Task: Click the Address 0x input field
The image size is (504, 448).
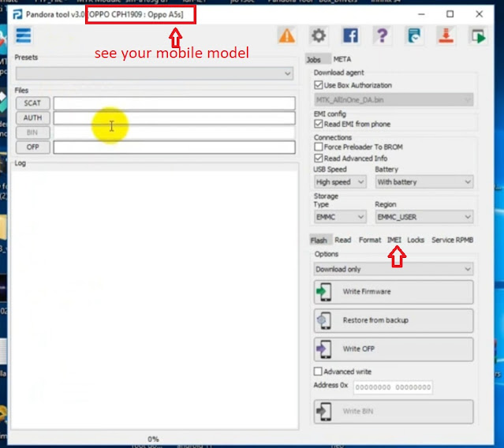Action: (393, 387)
